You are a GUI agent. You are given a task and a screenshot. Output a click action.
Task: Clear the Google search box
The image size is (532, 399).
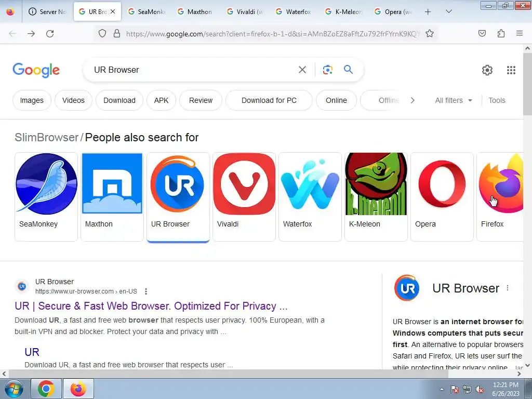(x=302, y=70)
